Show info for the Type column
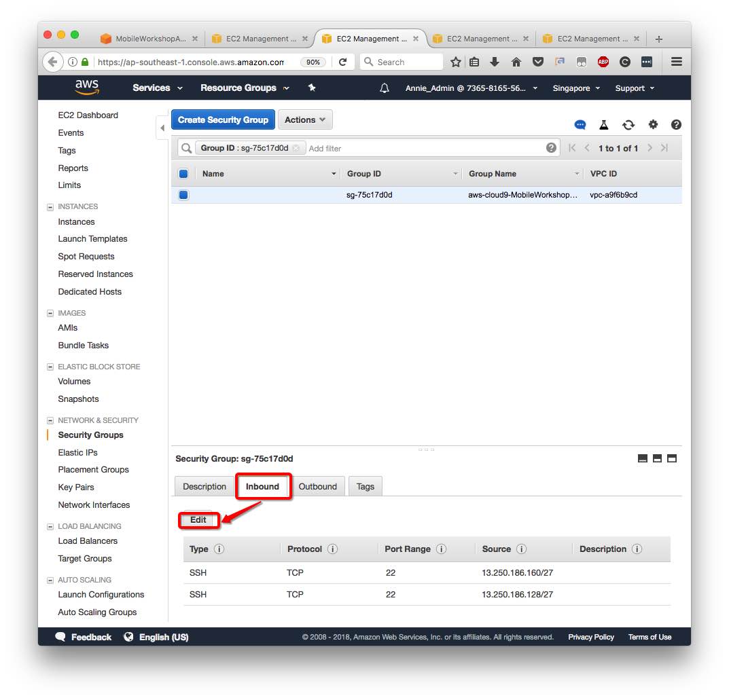This screenshot has width=729, height=700. [219, 549]
